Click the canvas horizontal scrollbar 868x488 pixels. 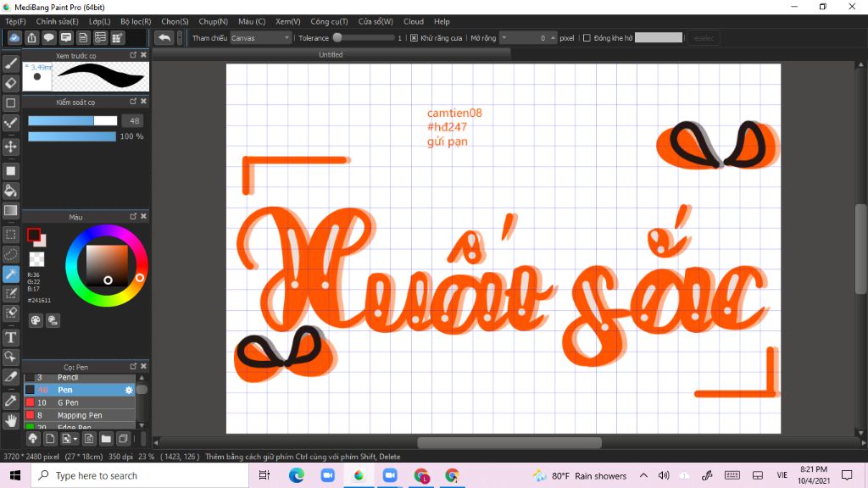click(509, 442)
